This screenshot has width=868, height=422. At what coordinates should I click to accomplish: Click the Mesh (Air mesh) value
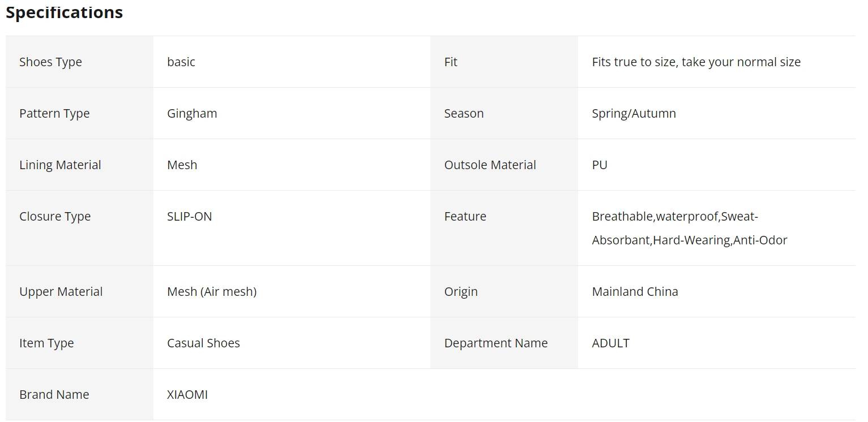point(212,291)
